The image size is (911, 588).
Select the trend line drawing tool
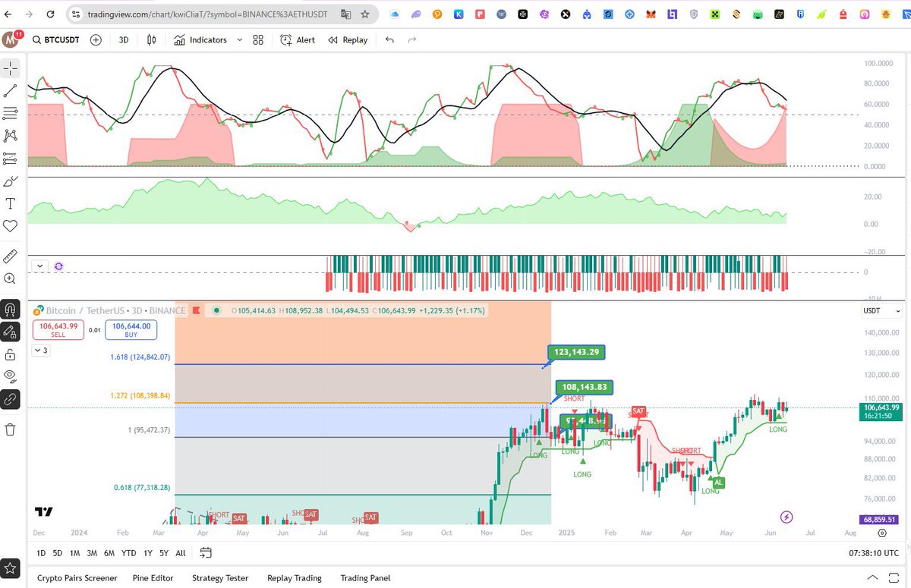tap(11, 91)
